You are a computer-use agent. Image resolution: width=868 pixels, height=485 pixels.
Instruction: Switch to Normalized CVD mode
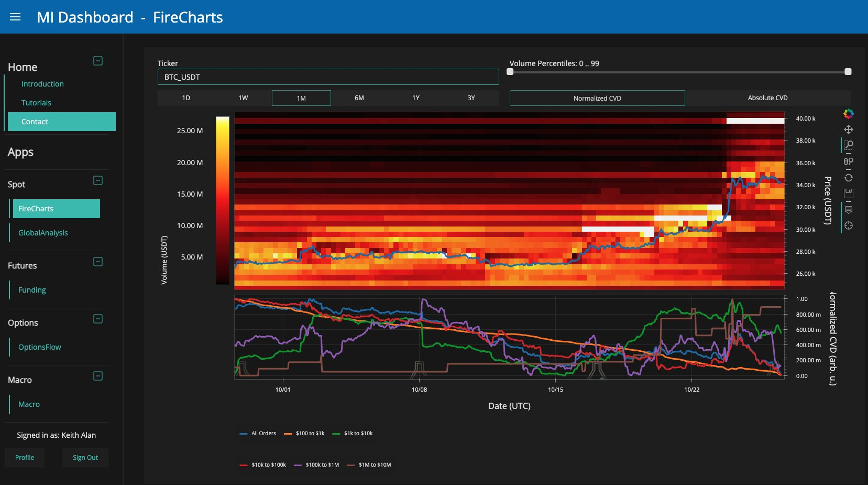click(597, 98)
